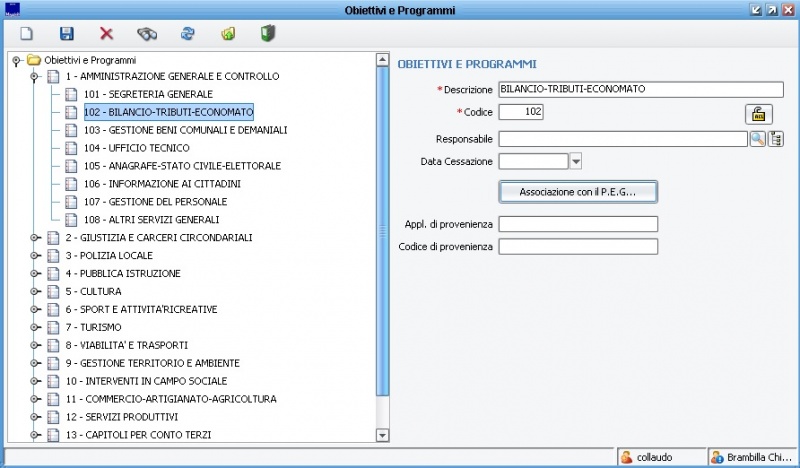Expand 2 - GIUSTIZIA E CARCERI CIRCONDARIALI node

pyautogui.click(x=34, y=238)
